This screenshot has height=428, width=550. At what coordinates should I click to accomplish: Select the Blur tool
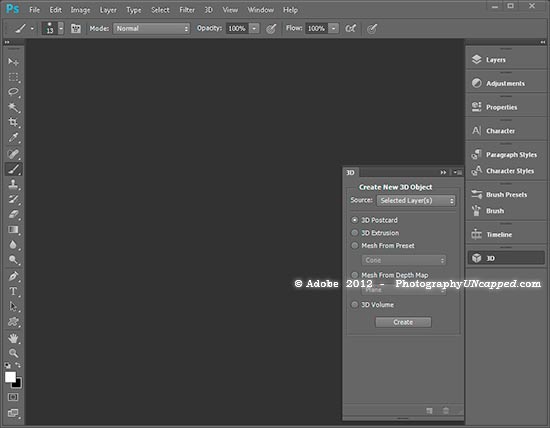(13, 245)
